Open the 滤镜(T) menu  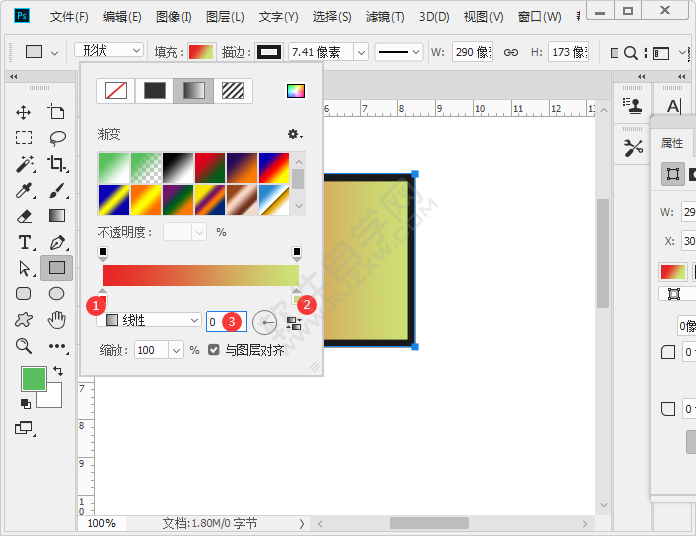pyautogui.click(x=385, y=17)
